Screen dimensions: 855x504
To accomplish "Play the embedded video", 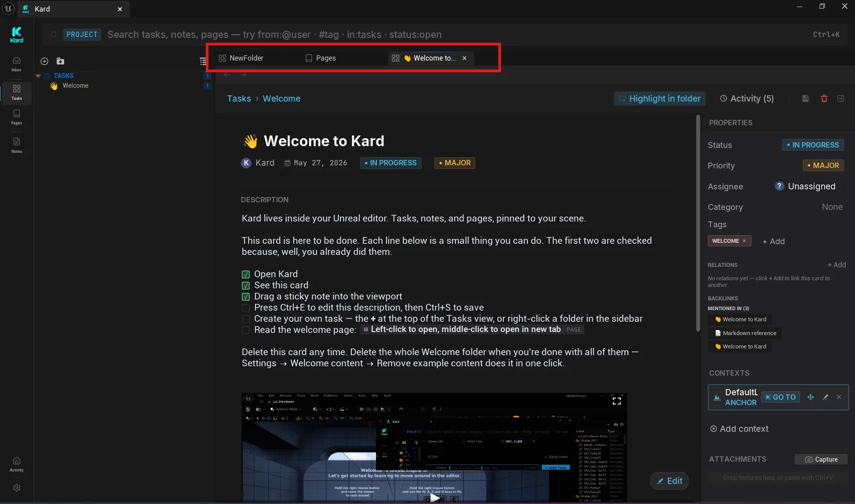I will [x=434, y=498].
